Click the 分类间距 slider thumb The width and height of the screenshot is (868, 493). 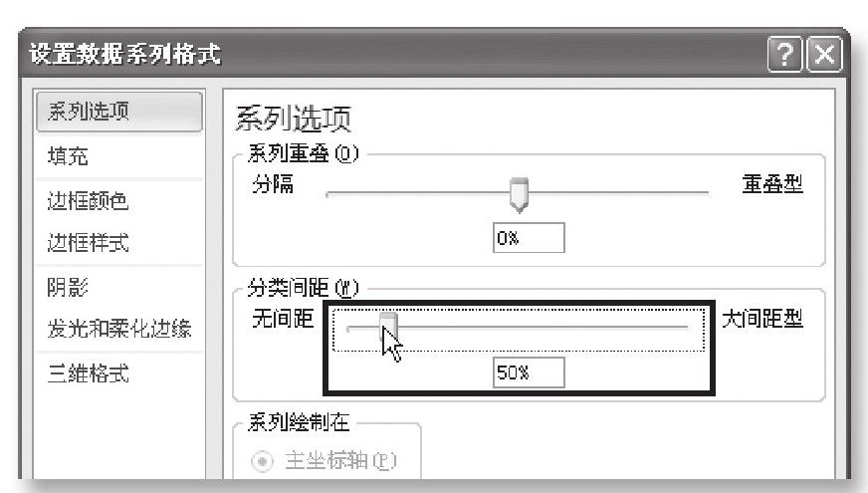coord(388,327)
